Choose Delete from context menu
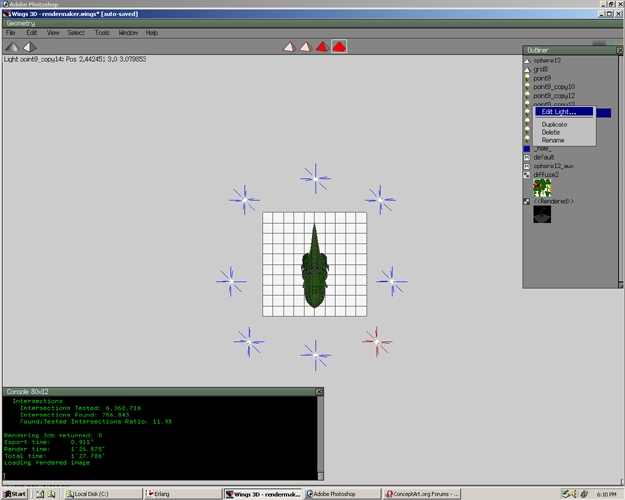 click(x=550, y=132)
